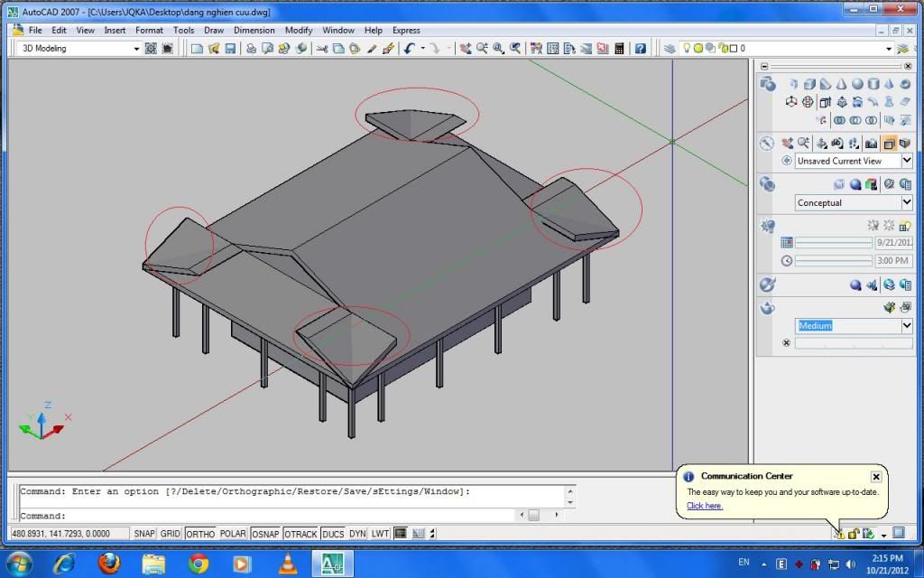Open VLC media player from taskbar

coord(288,564)
